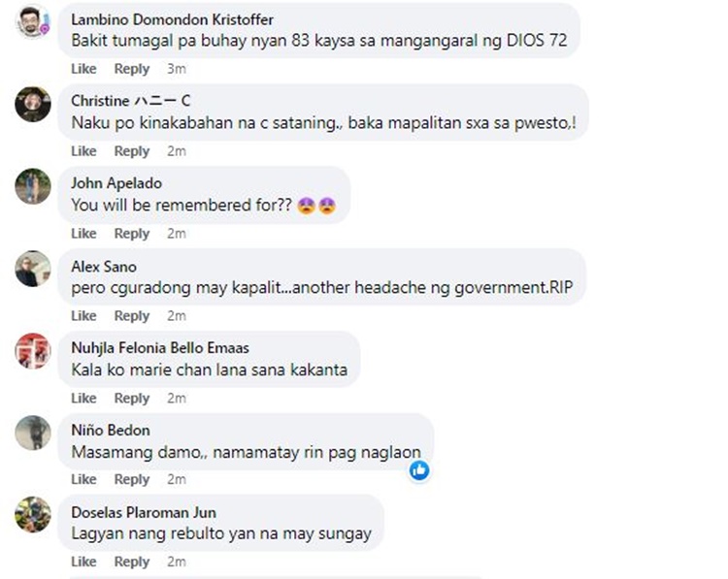
Task: Reply to Niño Bedon's comment
Action: tap(132, 480)
